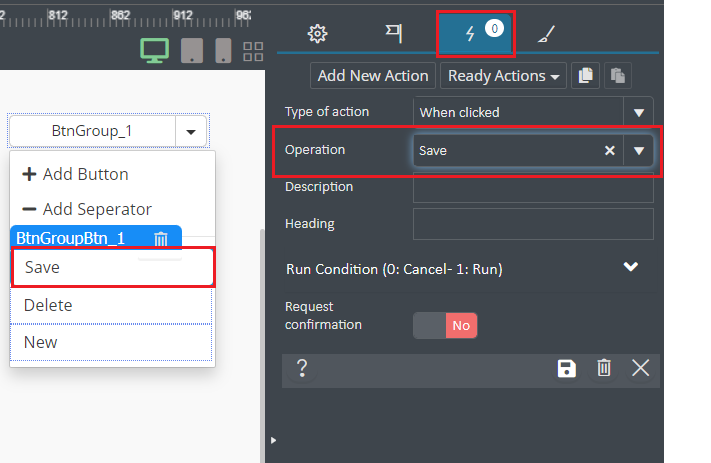Open Ready Actions dropdown
This screenshot has height=463, width=711.
[x=503, y=76]
